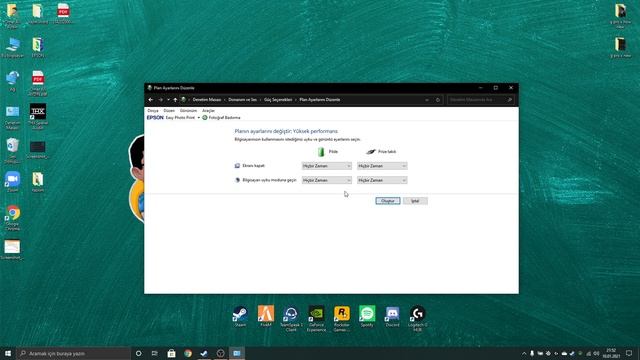Select the Recycle Bin desktop icon
Image resolution: width=640 pixels, height=360 pixels.
(13, 151)
